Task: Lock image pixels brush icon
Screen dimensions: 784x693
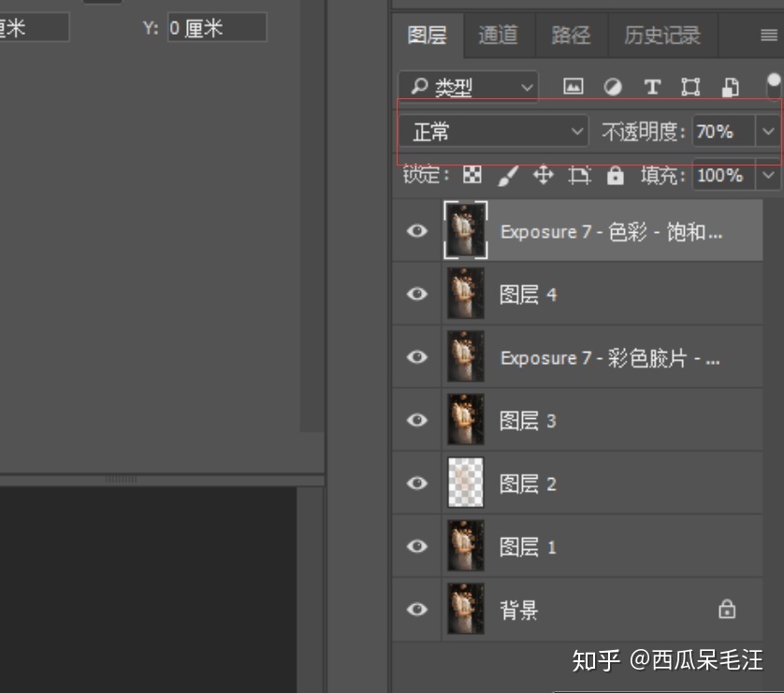Action: (508, 176)
